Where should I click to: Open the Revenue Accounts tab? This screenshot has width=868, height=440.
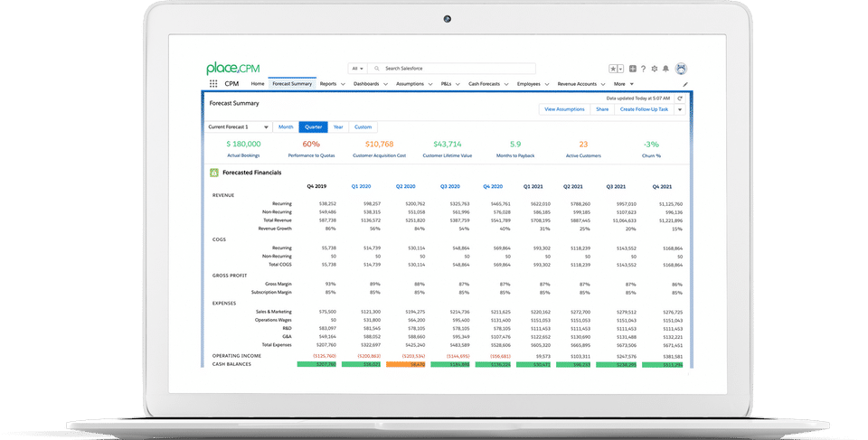(577, 84)
